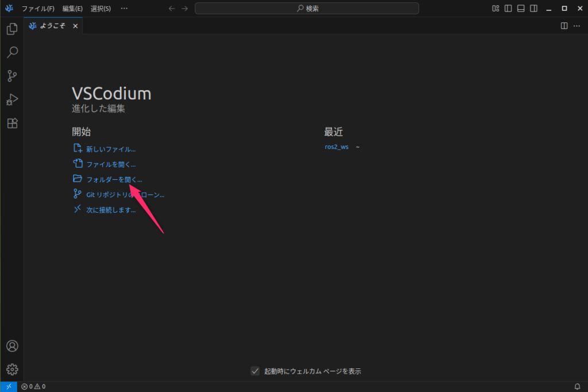The height and width of the screenshot is (392, 588).
Task: Open the Explorer view in activity bar
Action: (11, 29)
